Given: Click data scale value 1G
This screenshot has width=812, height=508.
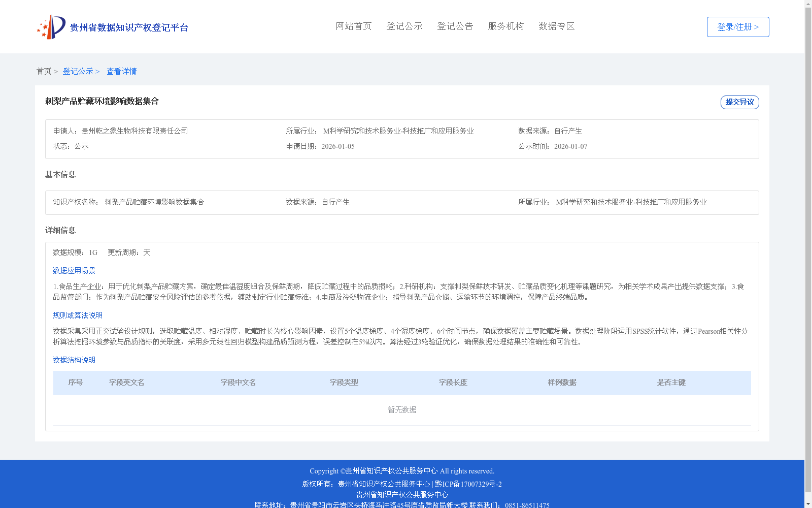Looking at the screenshot, I should click(x=93, y=252).
